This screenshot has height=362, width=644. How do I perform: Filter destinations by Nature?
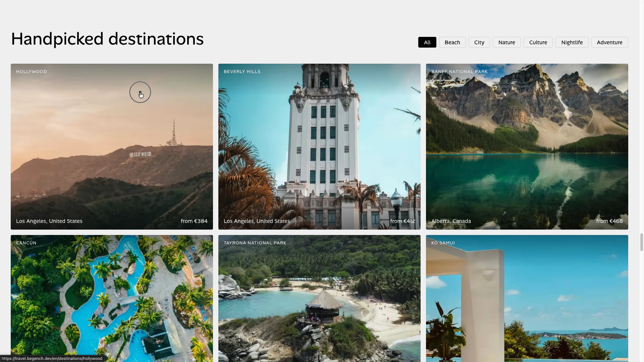(506, 42)
